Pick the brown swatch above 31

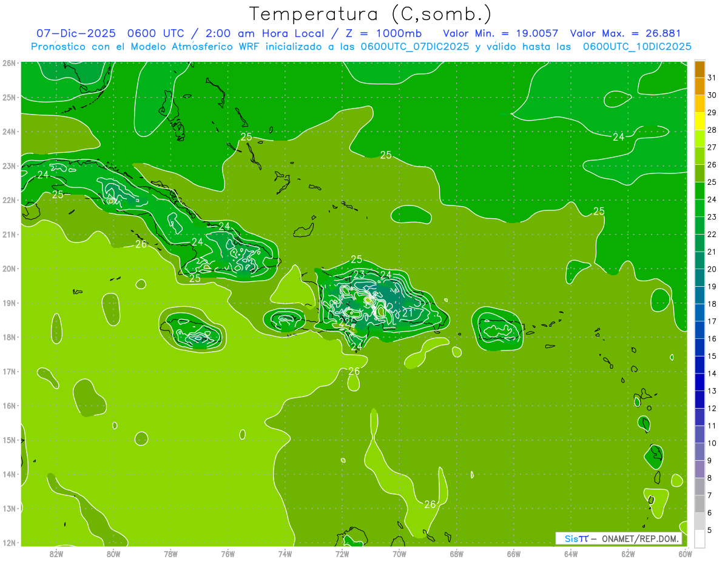(x=699, y=69)
